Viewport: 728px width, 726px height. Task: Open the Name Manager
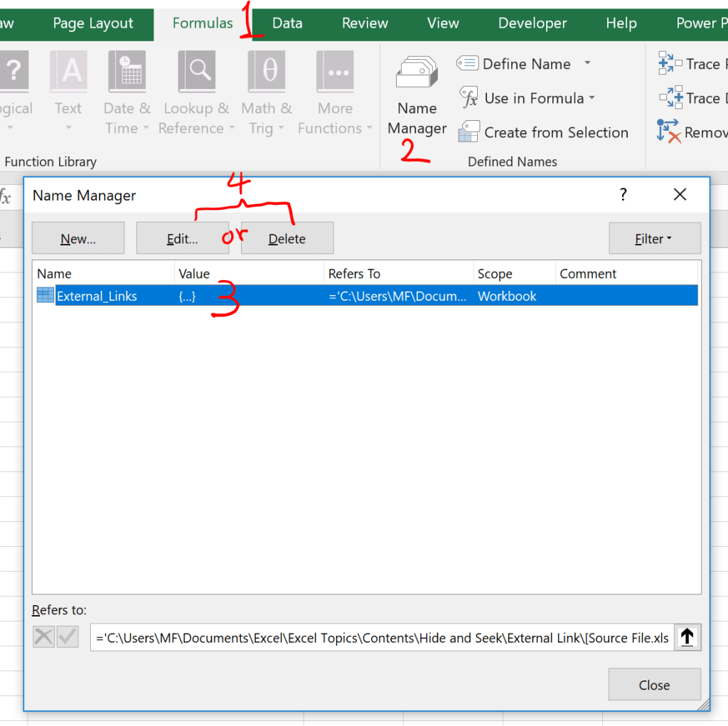point(417,96)
